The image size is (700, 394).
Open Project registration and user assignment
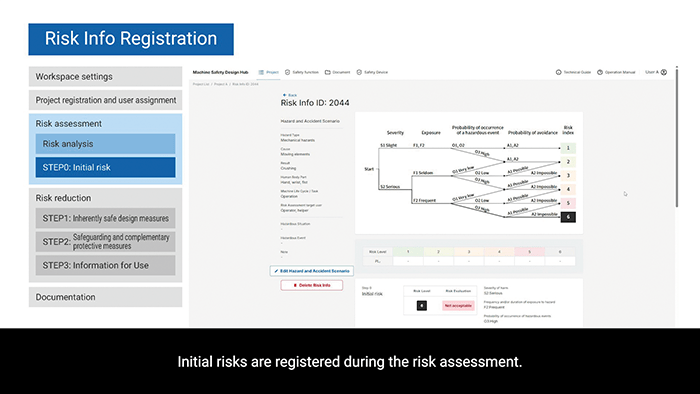[105, 100]
